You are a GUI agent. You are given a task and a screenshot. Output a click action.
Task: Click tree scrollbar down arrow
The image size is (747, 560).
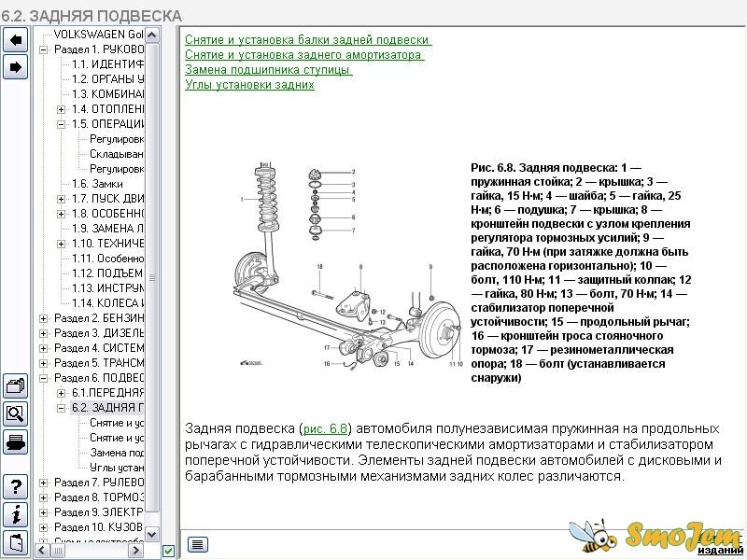coord(152,534)
